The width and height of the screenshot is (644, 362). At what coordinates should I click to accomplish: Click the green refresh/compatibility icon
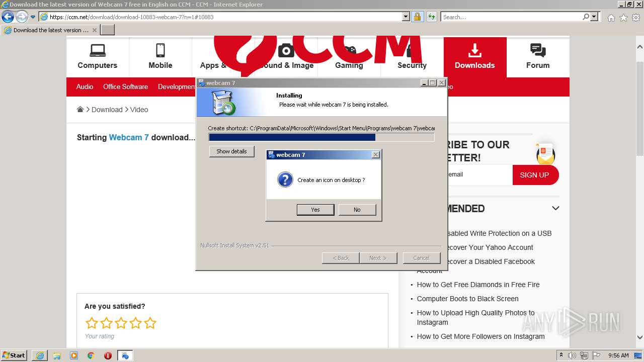tap(431, 17)
